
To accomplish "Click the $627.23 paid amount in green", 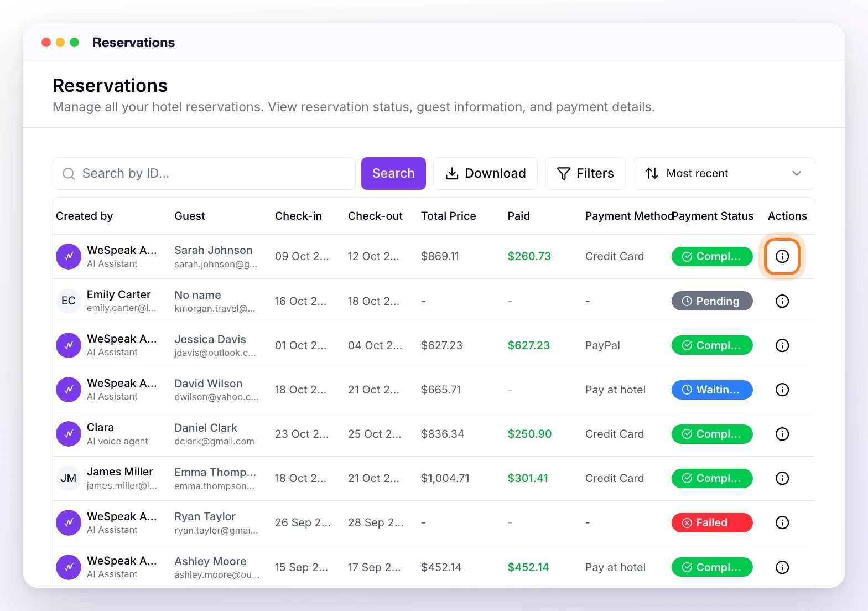I will [528, 345].
